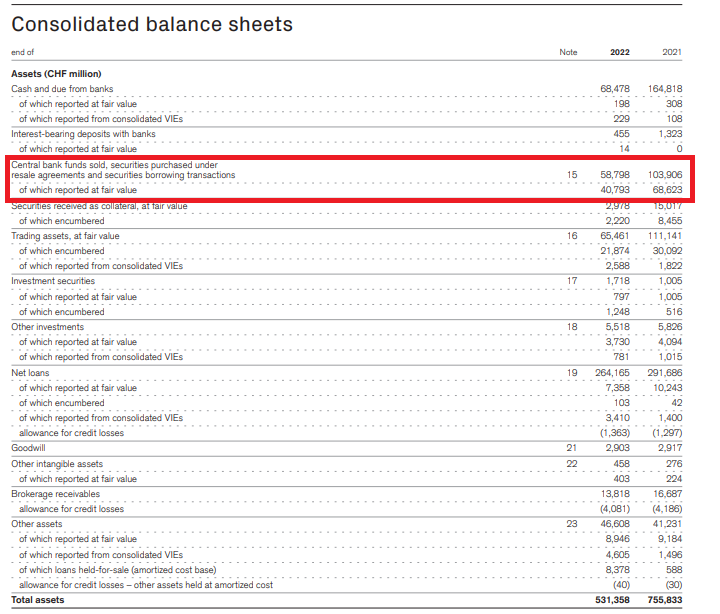Click the value 65,461
720x614 pixels.
[x=615, y=236]
